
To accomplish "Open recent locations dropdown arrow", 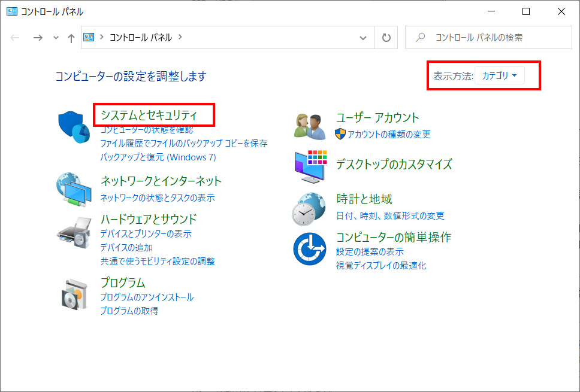I will tap(56, 38).
